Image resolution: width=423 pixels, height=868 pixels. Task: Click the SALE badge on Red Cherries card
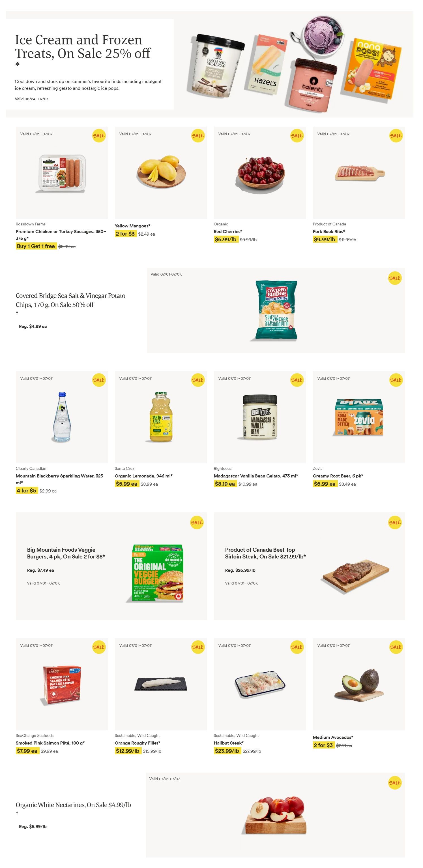point(297,135)
